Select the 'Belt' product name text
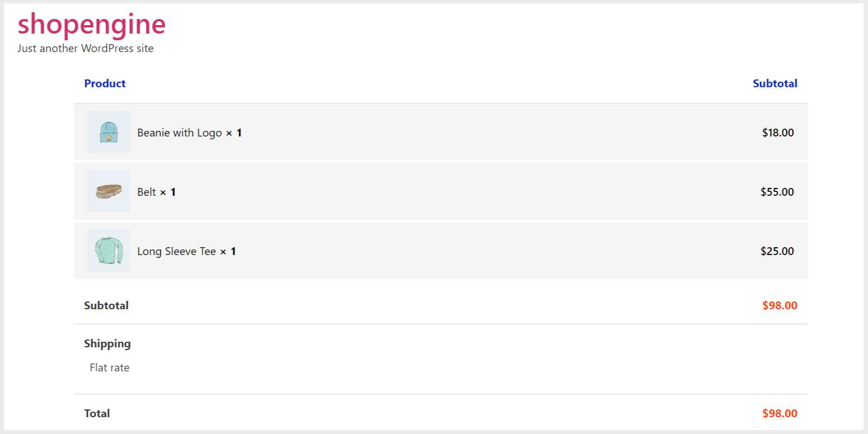Screen dimensions: 868x434 147,192
